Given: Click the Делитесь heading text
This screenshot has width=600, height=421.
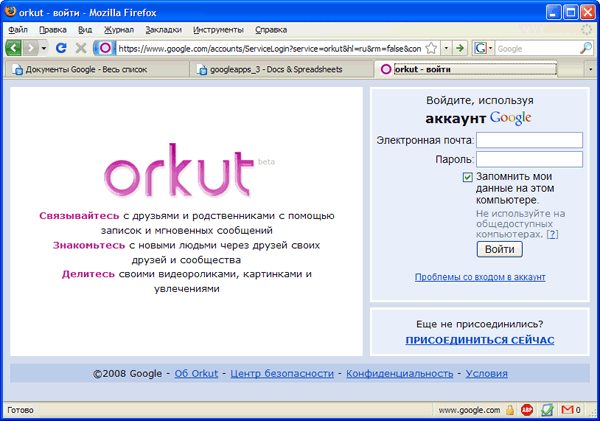Looking at the screenshot, I should click(x=88, y=274).
